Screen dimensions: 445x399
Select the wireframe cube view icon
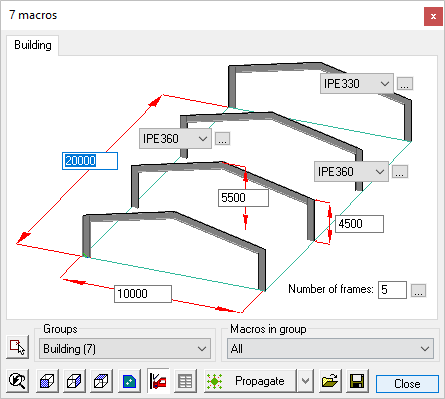(x=74, y=381)
